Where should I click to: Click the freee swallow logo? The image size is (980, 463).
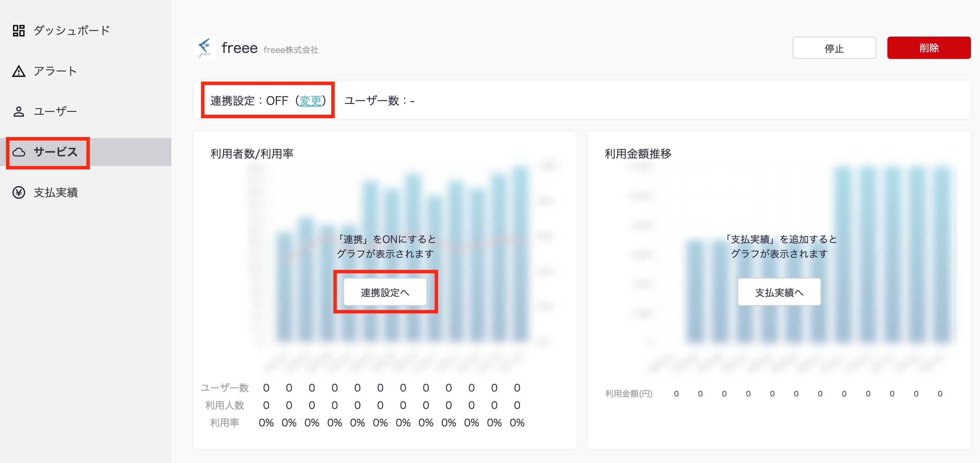coord(205,48)
